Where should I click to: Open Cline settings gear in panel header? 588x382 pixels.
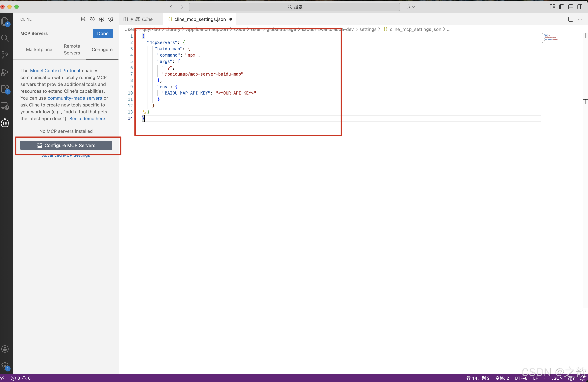click(111, 19)
